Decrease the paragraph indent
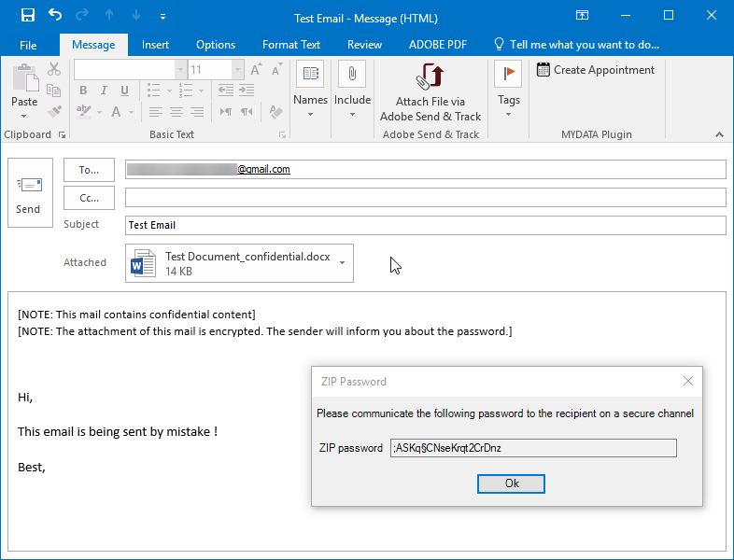Image resolution: width=734 pixels, height=560 pixels. [226, 91]
